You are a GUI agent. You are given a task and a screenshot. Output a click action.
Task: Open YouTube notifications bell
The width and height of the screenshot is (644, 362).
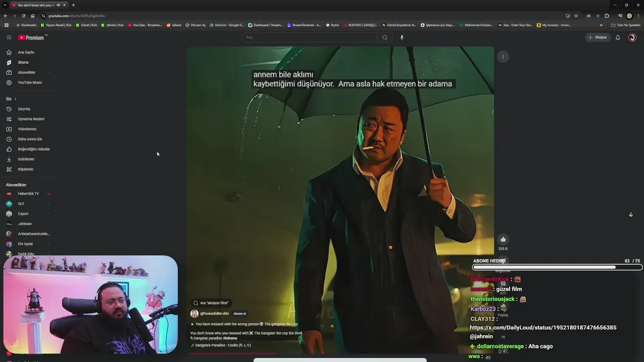click(618, 37)
